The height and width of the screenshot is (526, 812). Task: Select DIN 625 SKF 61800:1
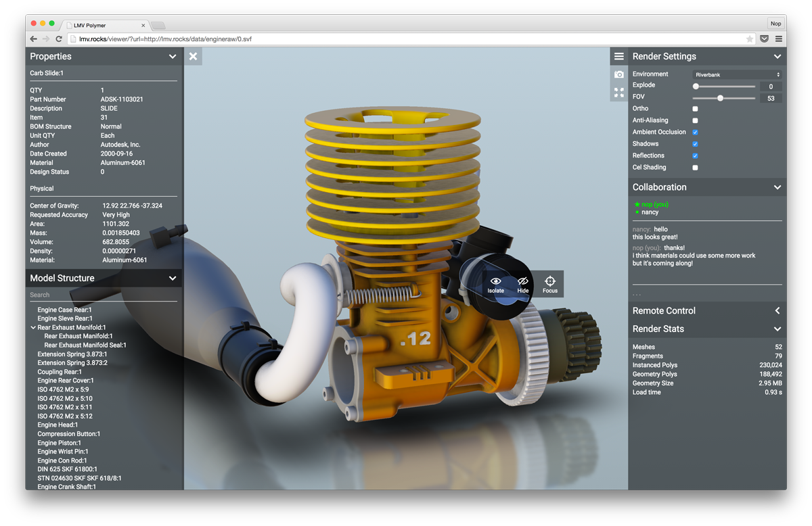[x=68, y=469]
